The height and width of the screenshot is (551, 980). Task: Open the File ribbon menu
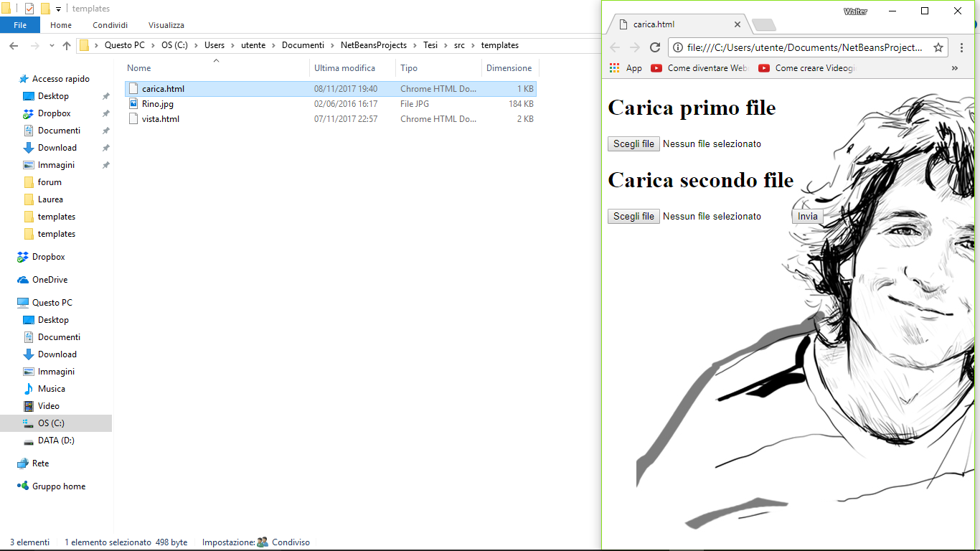[20, 25]
